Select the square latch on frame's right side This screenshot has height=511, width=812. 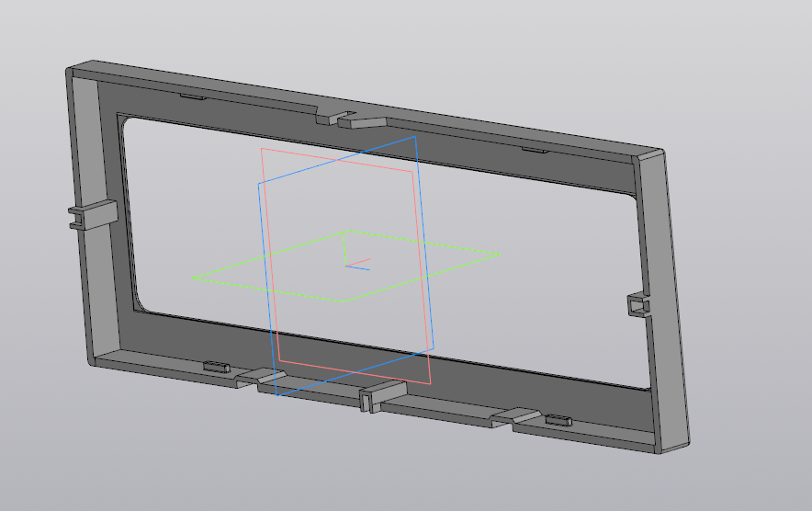pyautogui.click(x=638, y=304)
